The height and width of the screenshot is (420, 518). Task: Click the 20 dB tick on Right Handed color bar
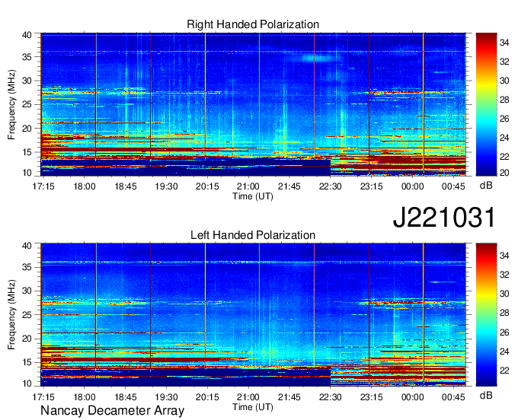coord(504,173)
